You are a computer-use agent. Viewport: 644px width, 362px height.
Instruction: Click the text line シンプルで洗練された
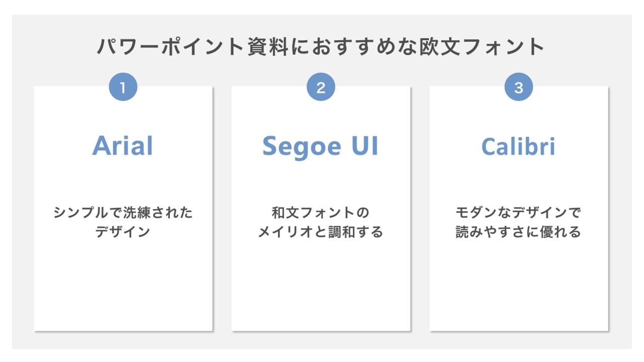click(123, 213)
